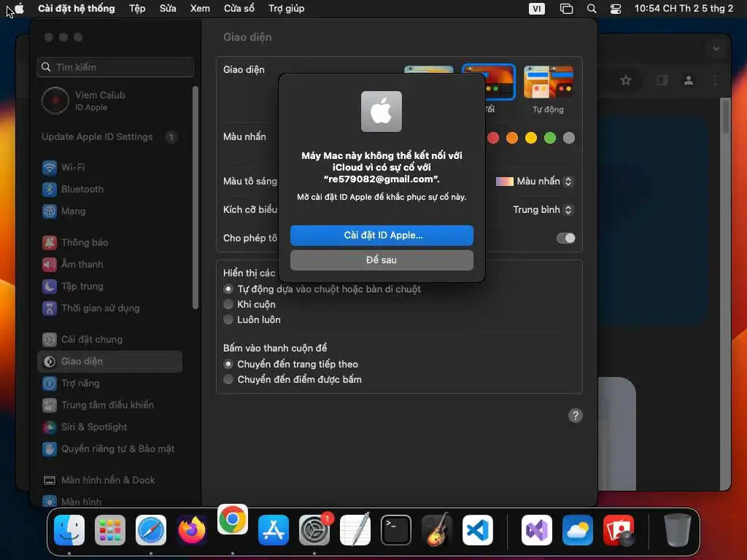This screenshot has width=747, height=560.
Task: Open Visual Studio Code from the Dock
Action: [478, 530]
